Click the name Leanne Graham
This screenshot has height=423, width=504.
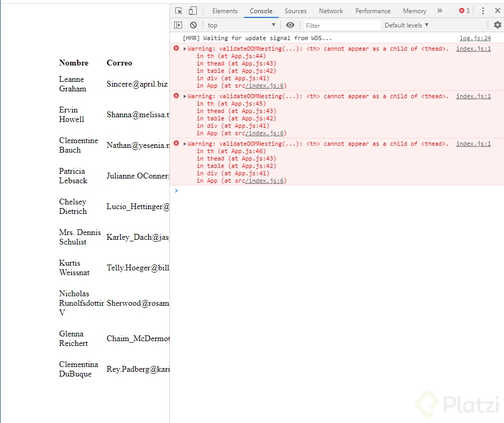[73, 84]
